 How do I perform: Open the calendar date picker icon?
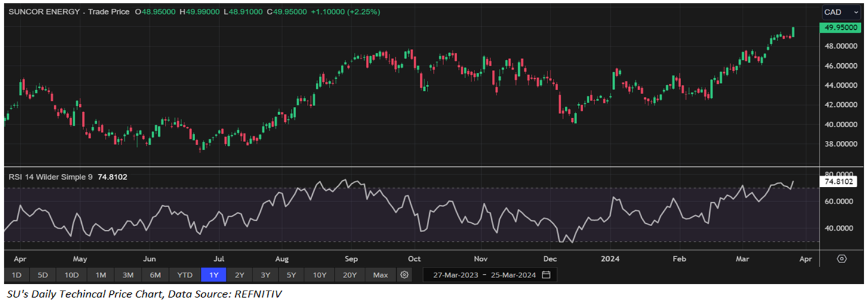tap(546, 275)
